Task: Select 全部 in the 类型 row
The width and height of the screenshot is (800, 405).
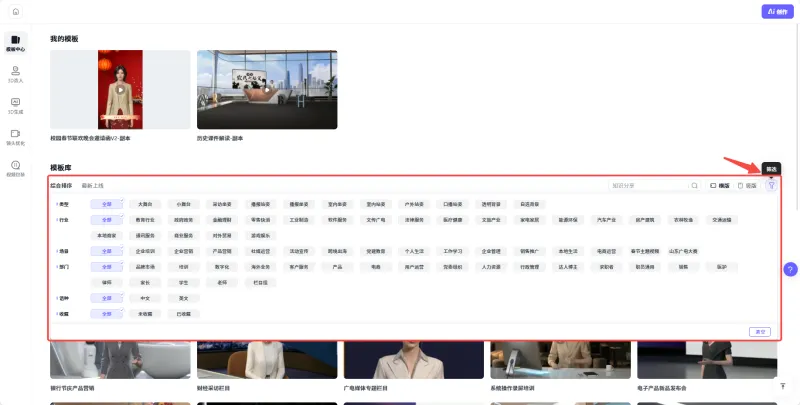Action: [x=107, y=204]
